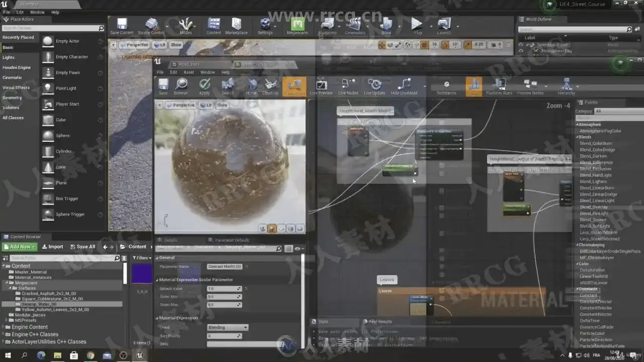Select the Swamp_Water_00 folder
This screenshot has height=362, width=644.
point(39,304)
